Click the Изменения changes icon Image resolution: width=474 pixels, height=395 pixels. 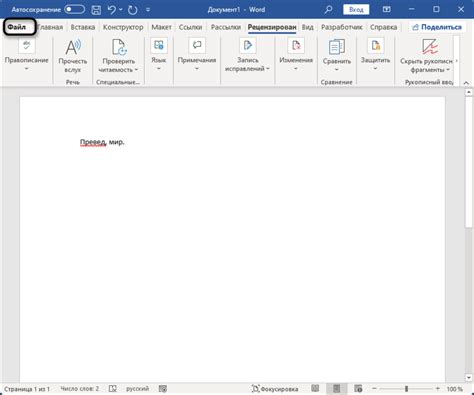(x=296, y=46)
